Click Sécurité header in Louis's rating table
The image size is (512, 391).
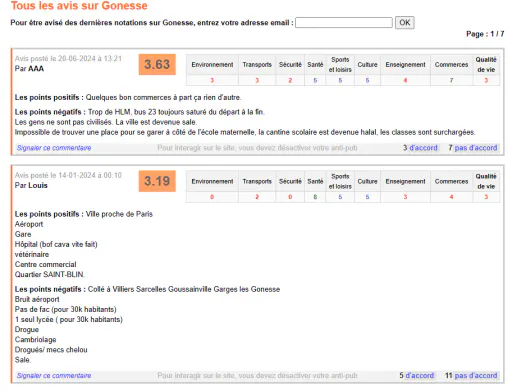(290, 181)
